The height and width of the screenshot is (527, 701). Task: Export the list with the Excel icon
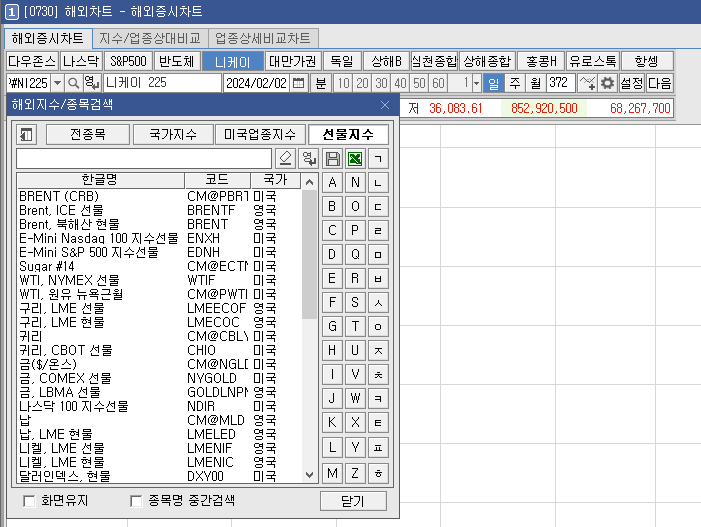click(355, 159)
